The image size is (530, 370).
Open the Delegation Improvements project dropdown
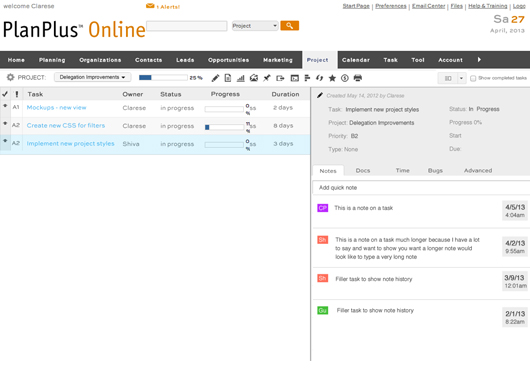(x=93, y=77)
